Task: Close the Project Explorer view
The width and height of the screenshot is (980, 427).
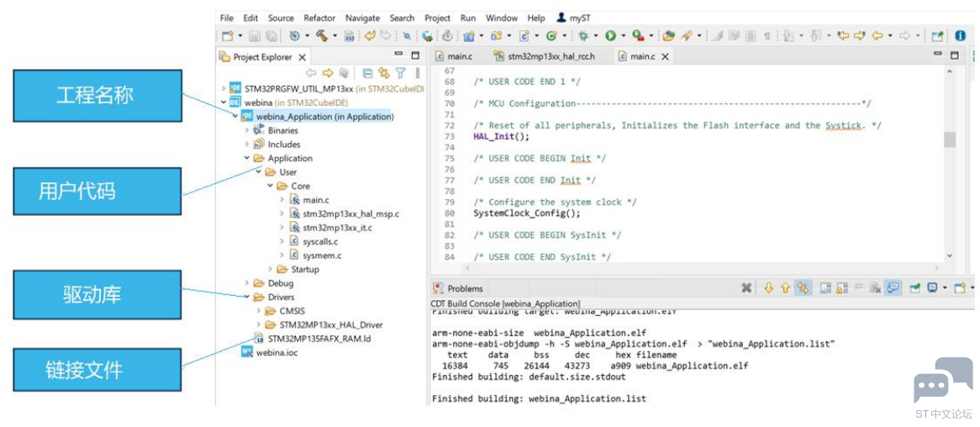Action: [x=303, y=57]
